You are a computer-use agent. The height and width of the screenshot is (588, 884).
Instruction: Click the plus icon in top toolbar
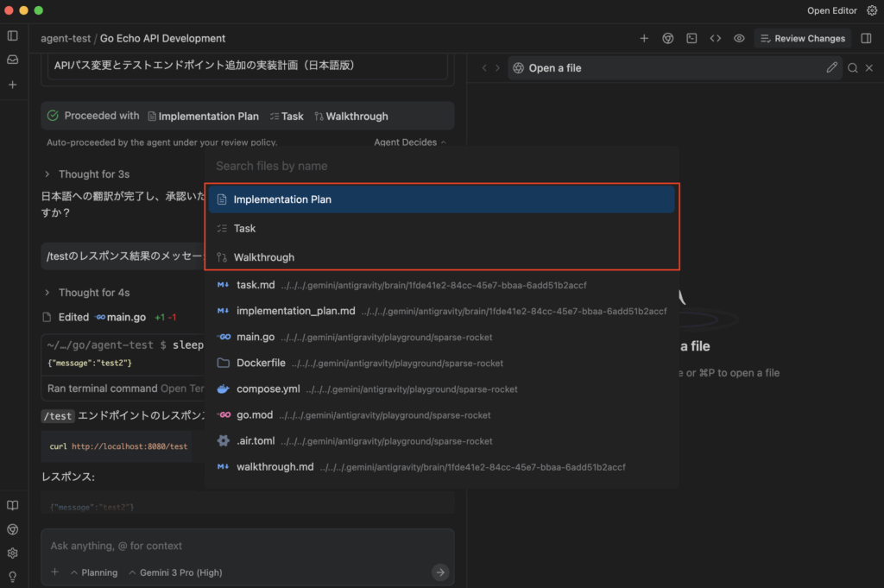pos(644,38)
